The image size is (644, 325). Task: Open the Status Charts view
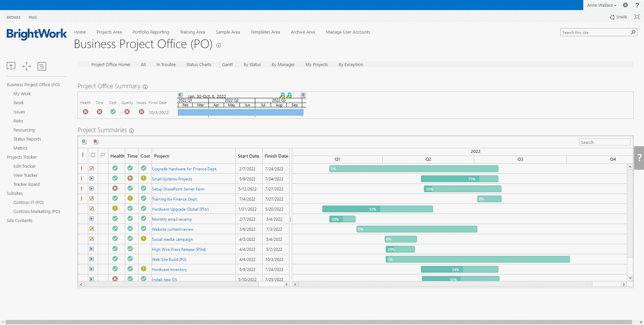click(x=199, y=65)
